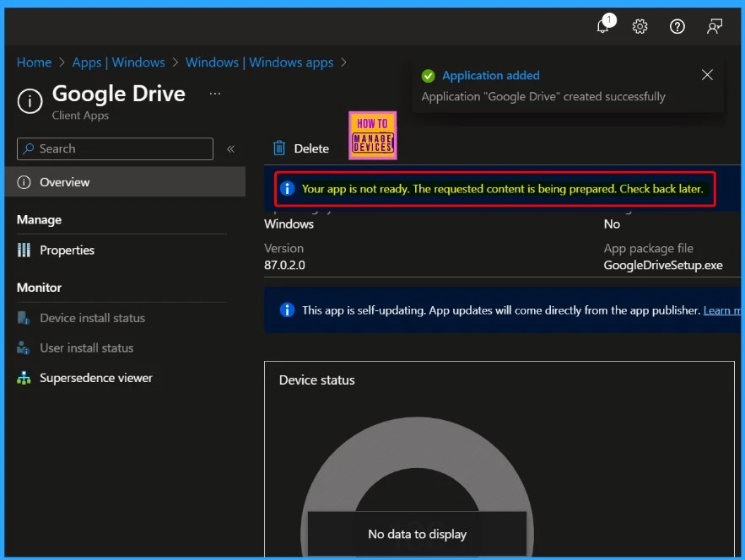The image size is (745, 560).
Task: Click the green success checkmark icon
Action: 428,76
